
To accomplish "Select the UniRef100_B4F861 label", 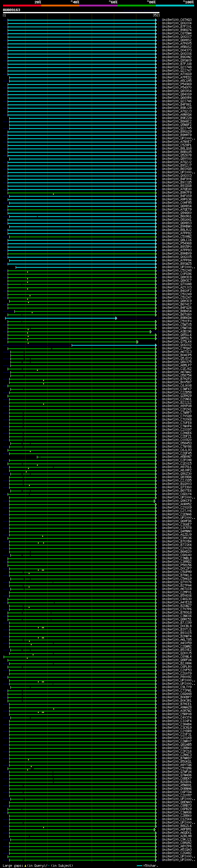I will coord(177,104).
